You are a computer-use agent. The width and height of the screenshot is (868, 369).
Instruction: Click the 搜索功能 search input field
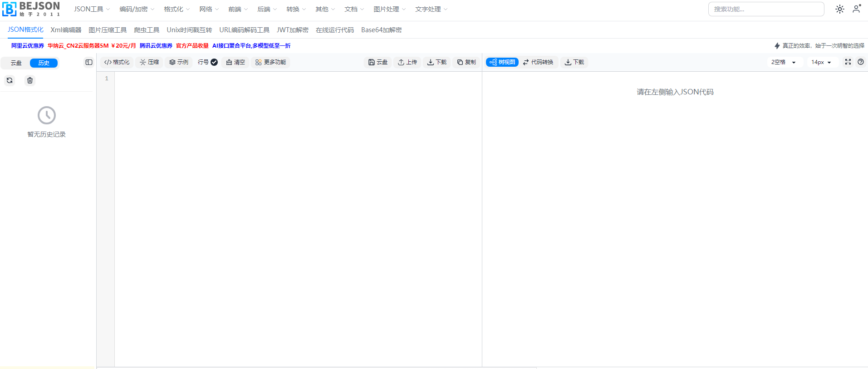click(x=766, y=9)
